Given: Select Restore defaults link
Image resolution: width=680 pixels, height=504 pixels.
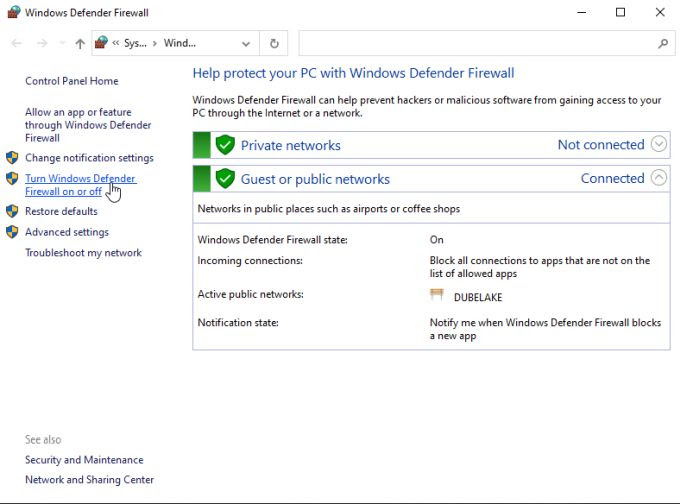Looking at the screenshot, I should pos(61,211).
